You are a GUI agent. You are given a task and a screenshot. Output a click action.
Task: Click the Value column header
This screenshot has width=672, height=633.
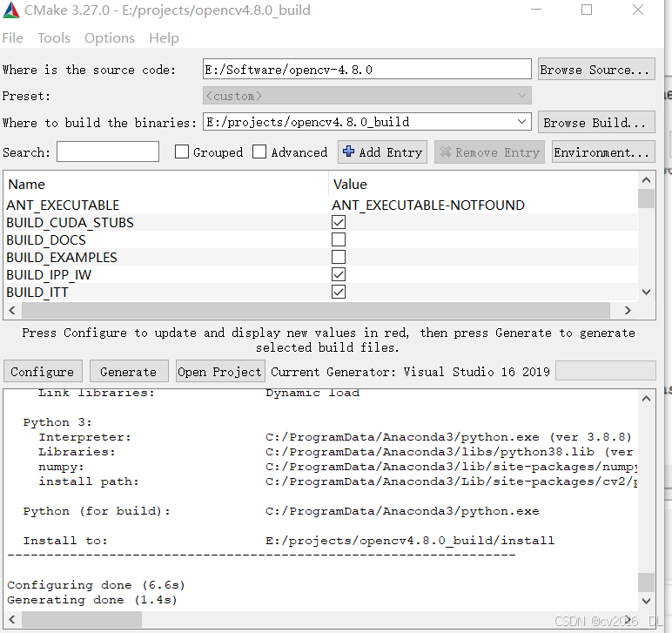[x=350, y=185]
